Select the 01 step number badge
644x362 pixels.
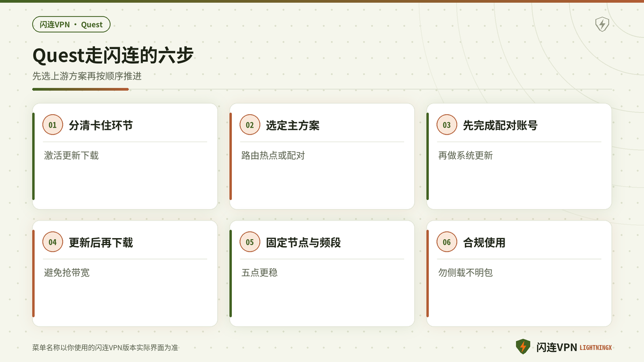(x=53, y=125)
